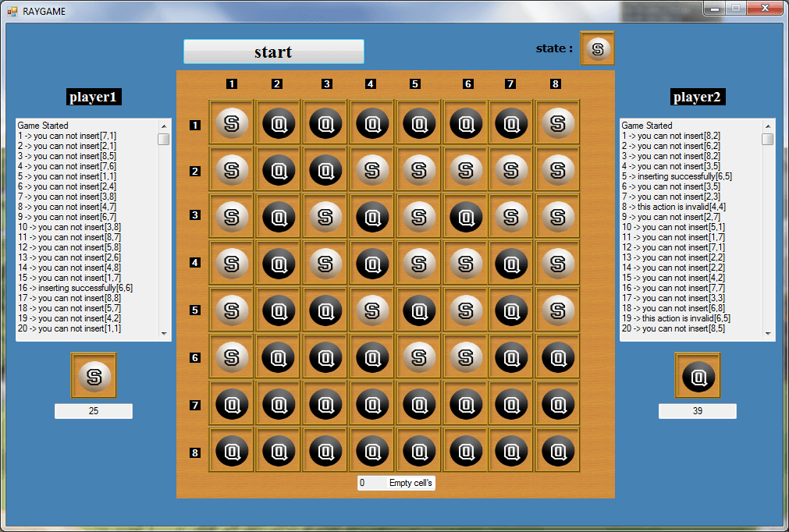The height and width of the screenshot is (532, 789).
Task: Click player1's score field showing 25
Action: click(94, 411)
